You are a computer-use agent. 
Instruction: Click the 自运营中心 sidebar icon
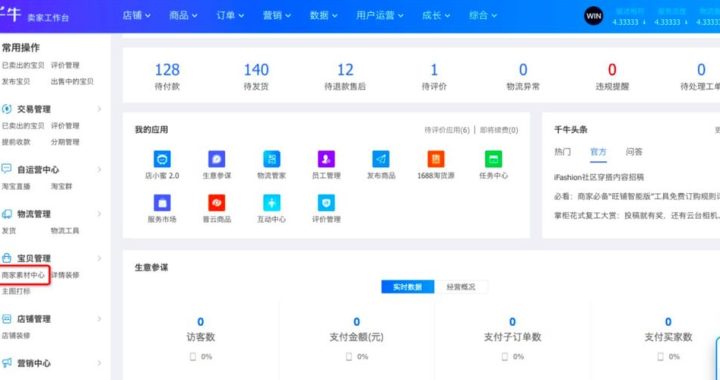click(6, 169)
